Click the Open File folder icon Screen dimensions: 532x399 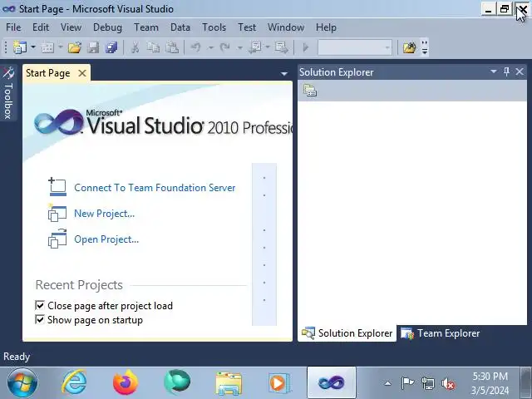[75, 47]
